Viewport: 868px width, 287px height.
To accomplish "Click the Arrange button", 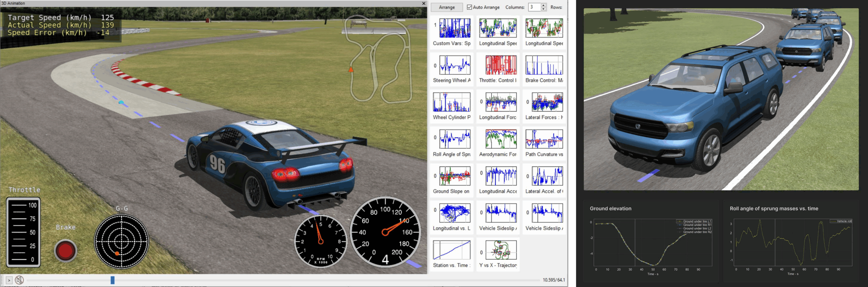I will pyautogui.click(x=447, y=7).
